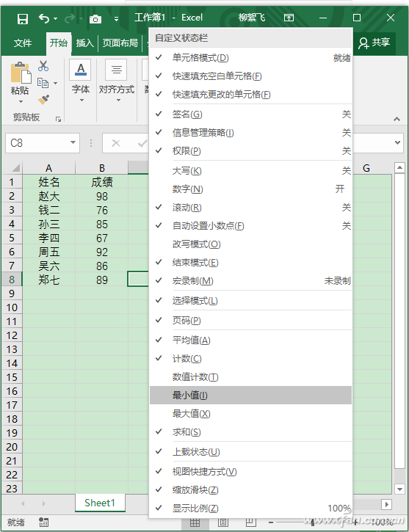Viewport: 409px width, 532px height.
Task: Switch to Normal view icon
Action: click(195, 522)
